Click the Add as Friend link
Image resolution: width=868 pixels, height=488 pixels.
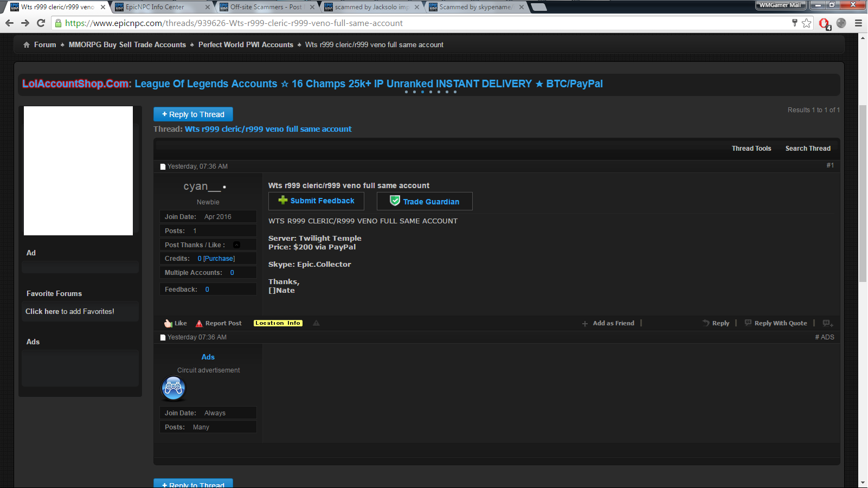(613, 323)
